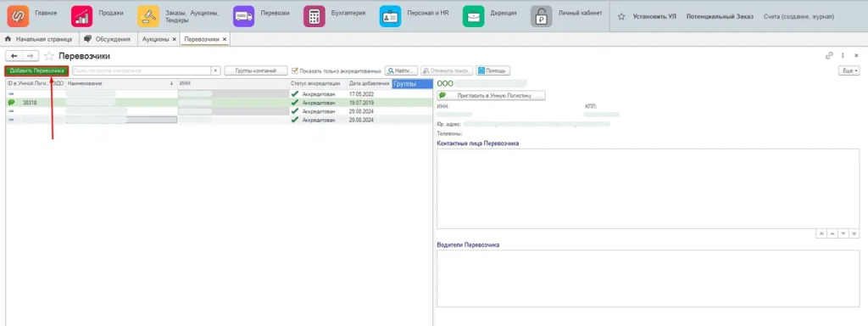
Task: Click the favorites star in top bar
Action: [x=621, y=17]
